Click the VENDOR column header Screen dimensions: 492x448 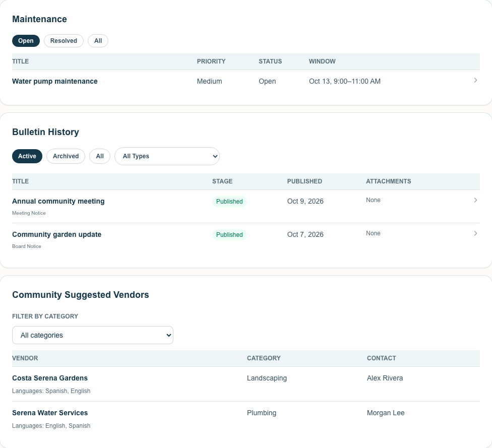click(25, 358)
